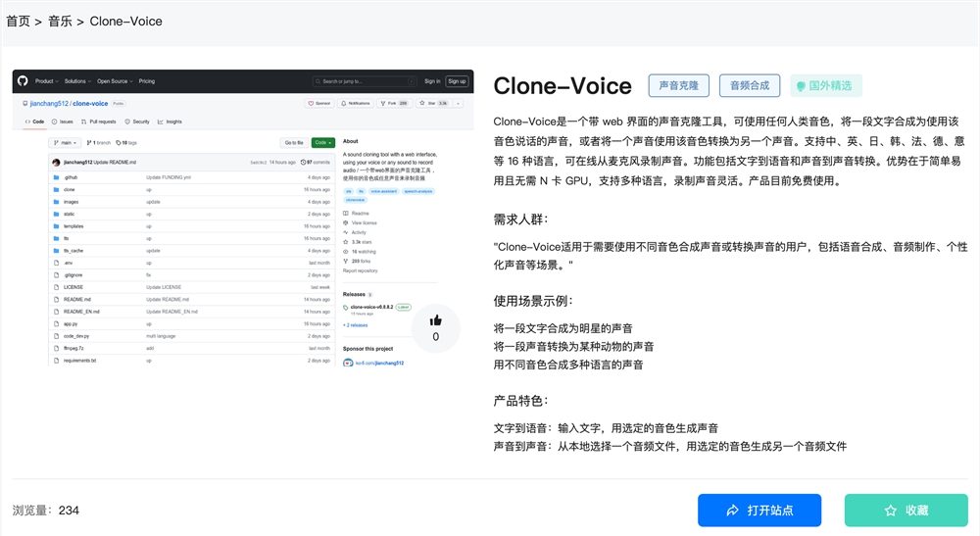Click the 打开站点 button

[x=759, y=511]
